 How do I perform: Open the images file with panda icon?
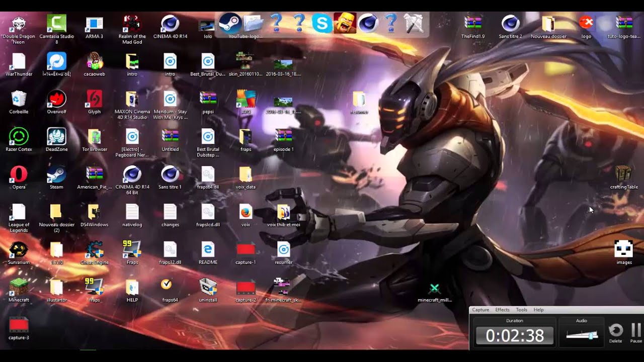click(x=624, y=250)
